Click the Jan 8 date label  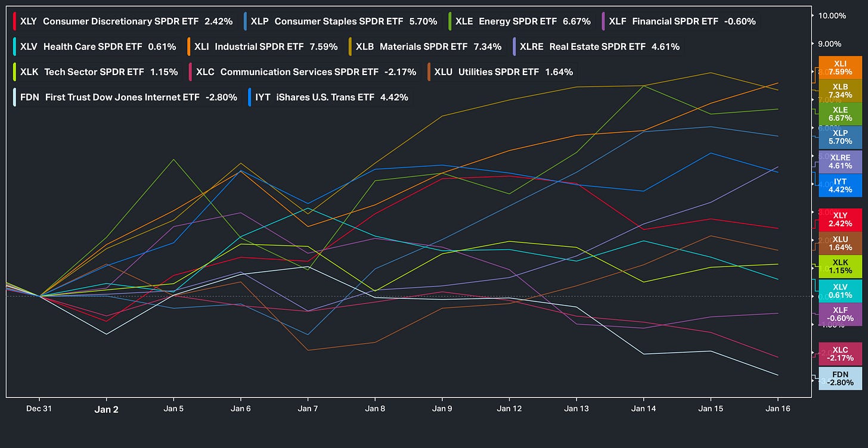point(375,409)
